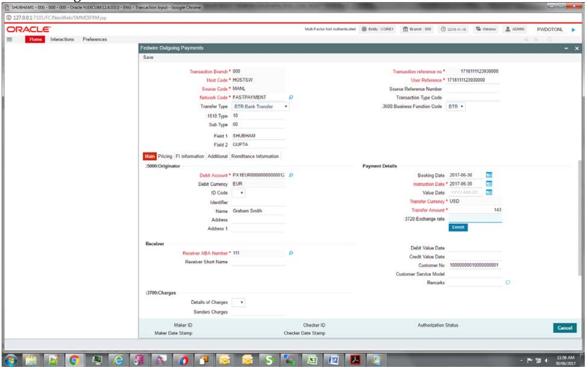
Task: Minimize the Fedwire Outgoing Payments panel
Action: tap(566, 48)
